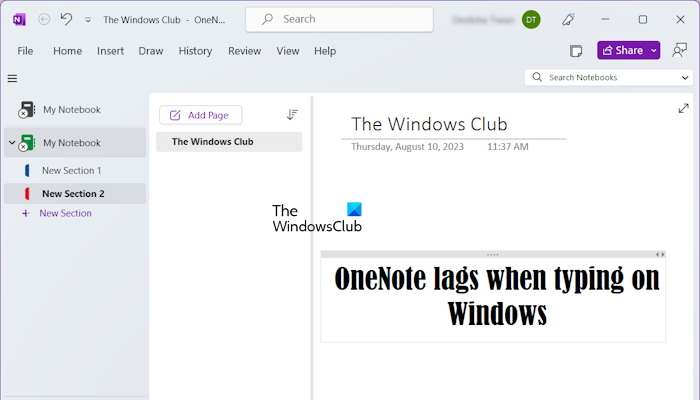Screen dimensions: 700x400
Task: Click the page title The Windows Club
Action: point(429,124)
